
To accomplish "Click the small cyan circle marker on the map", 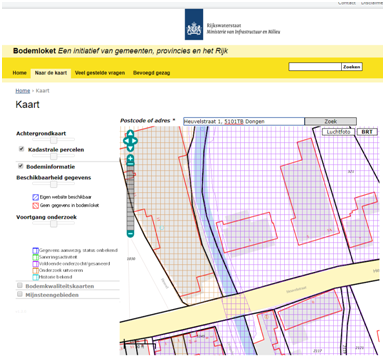I will [162, 228].
